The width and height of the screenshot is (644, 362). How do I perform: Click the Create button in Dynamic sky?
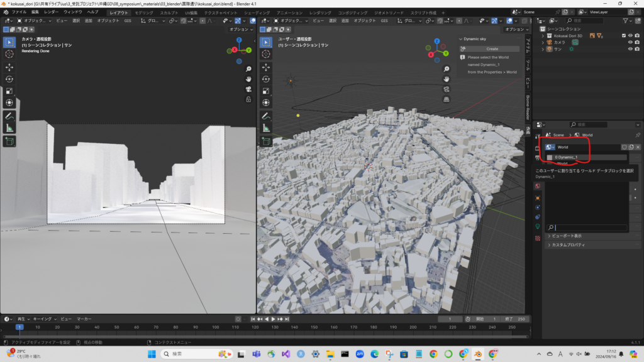click(492, 48)
